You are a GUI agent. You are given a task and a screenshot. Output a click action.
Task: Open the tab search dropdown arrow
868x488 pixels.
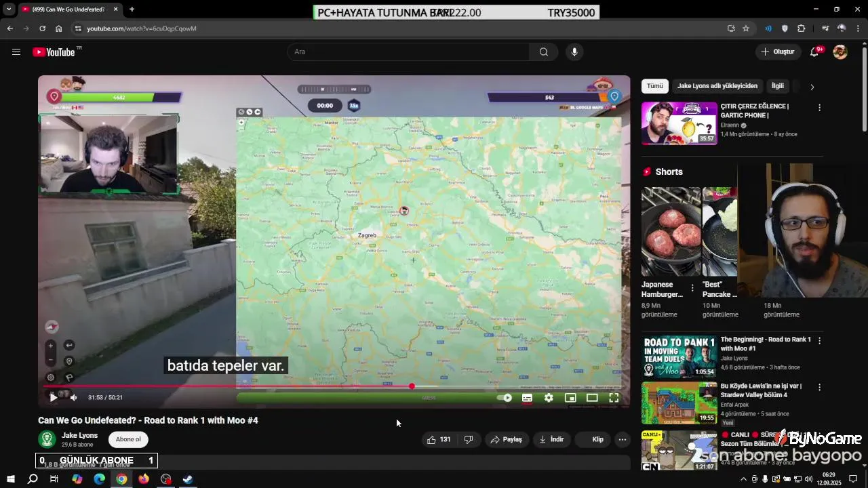(x=8, y=9)
